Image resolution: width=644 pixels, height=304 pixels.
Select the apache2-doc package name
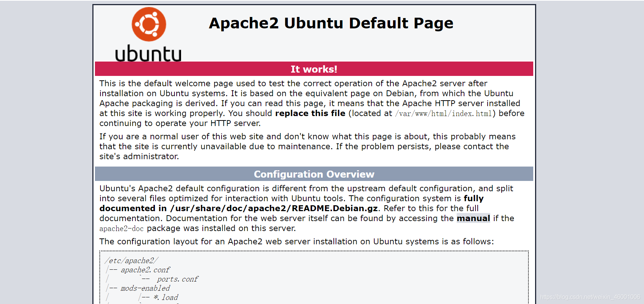tap(121, 229)
